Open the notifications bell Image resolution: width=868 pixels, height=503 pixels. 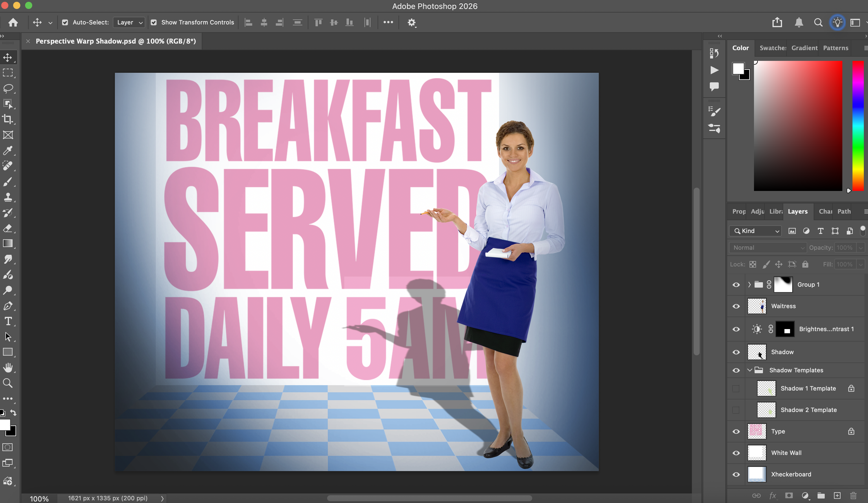(799, 22)
